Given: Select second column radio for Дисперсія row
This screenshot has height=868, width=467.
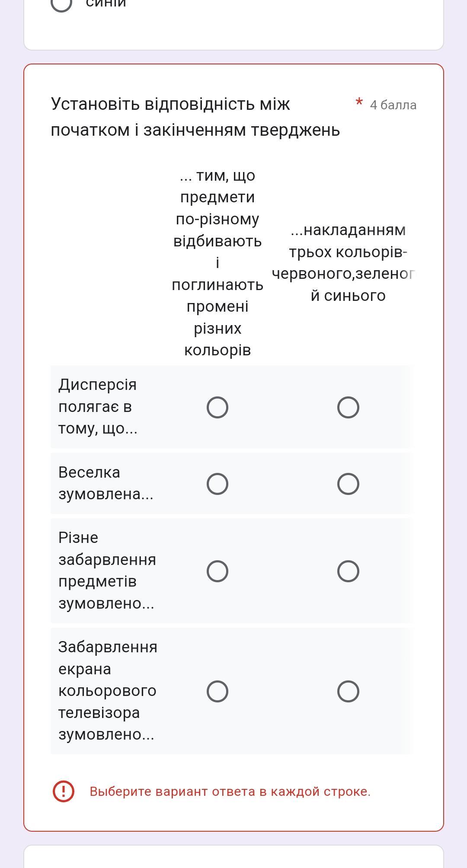Looking at the screenshot, I should pyautogui.click(x=348, y=407).
